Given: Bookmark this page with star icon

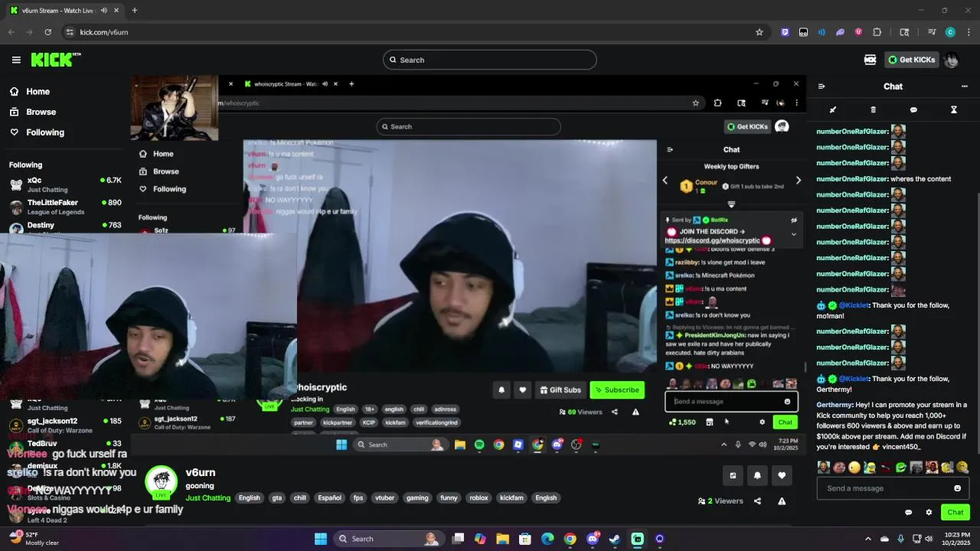Looking at the screenshot, I should [x=759, y=32].
